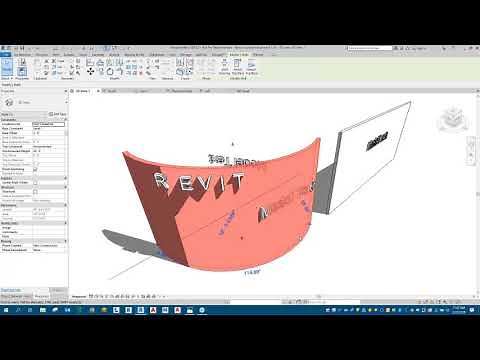Click the Attach Top/Base tool
The image size is (480, 360).
pyautogui.click(x=238, y=67)
